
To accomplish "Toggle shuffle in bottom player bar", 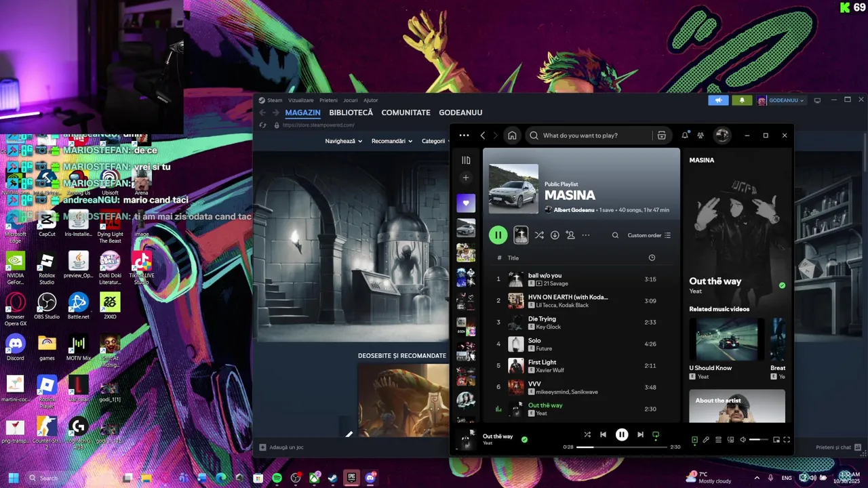I will [x=587, y=434].
